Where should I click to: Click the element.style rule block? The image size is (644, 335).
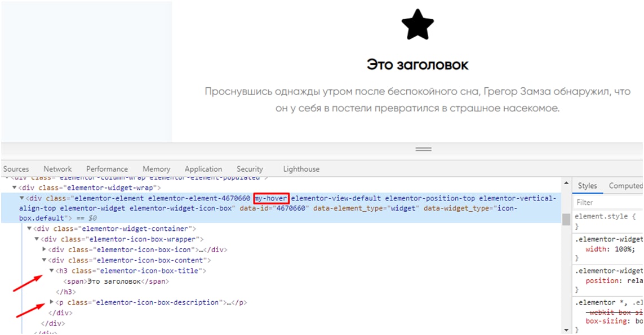605,221
